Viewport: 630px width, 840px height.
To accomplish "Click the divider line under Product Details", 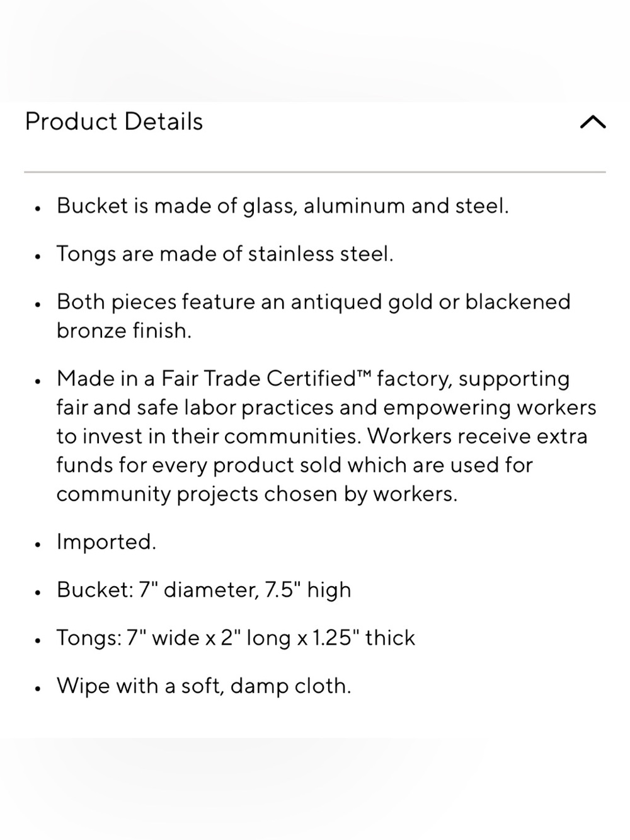I will pos(315,171).
